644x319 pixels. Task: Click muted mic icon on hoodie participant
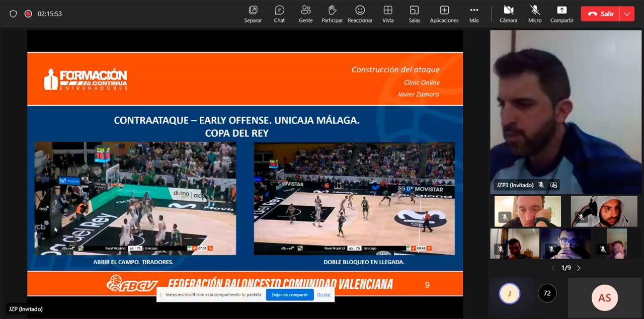click(581, 217)
